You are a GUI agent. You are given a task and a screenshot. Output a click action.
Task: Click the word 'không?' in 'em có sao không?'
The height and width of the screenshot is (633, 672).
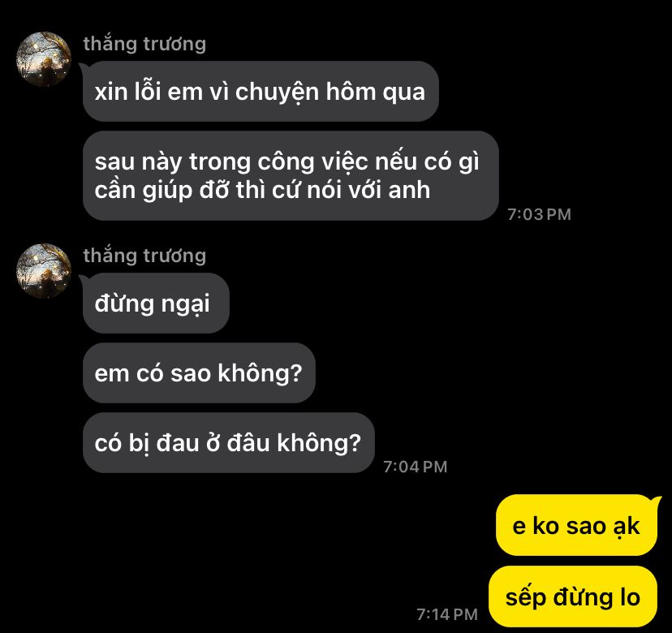coord(261,372)
